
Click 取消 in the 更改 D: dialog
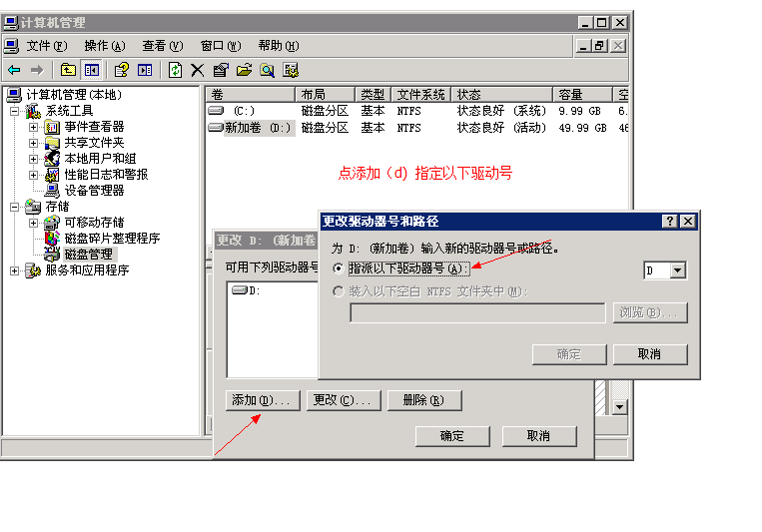coord(539,436)
